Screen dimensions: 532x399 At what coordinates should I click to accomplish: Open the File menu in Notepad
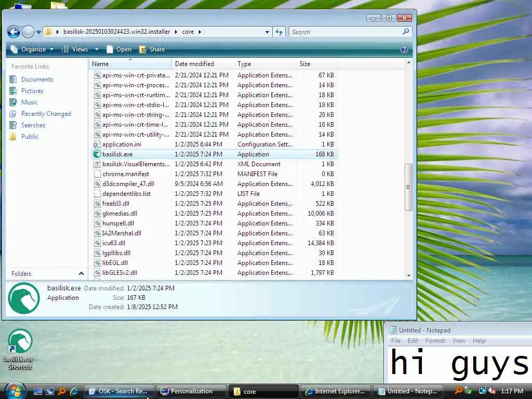tap(395, 341)
